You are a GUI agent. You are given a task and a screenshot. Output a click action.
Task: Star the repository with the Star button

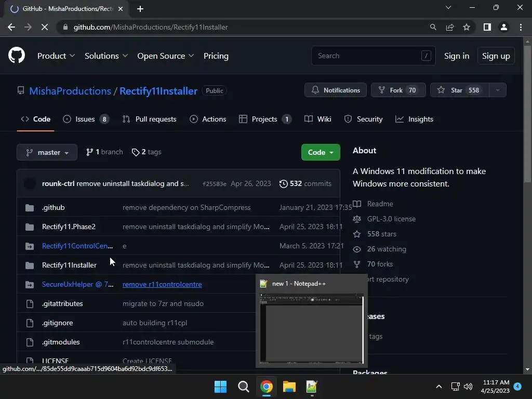[459, 90]
